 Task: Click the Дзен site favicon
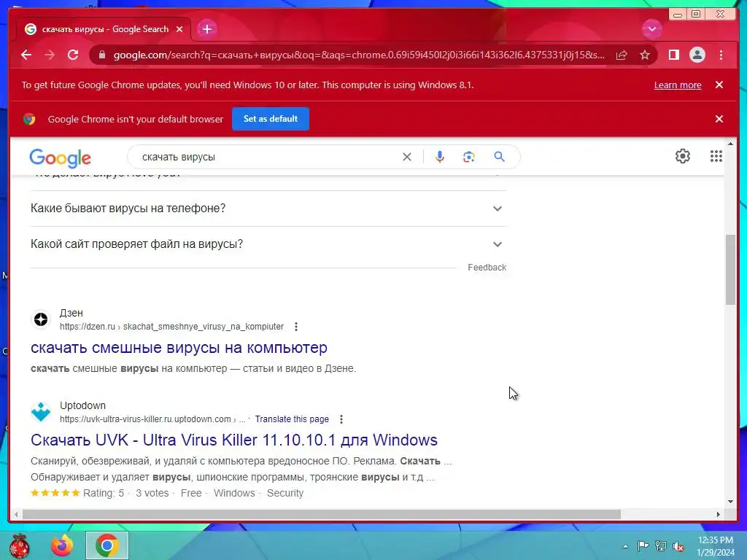[x=41, y=319]
